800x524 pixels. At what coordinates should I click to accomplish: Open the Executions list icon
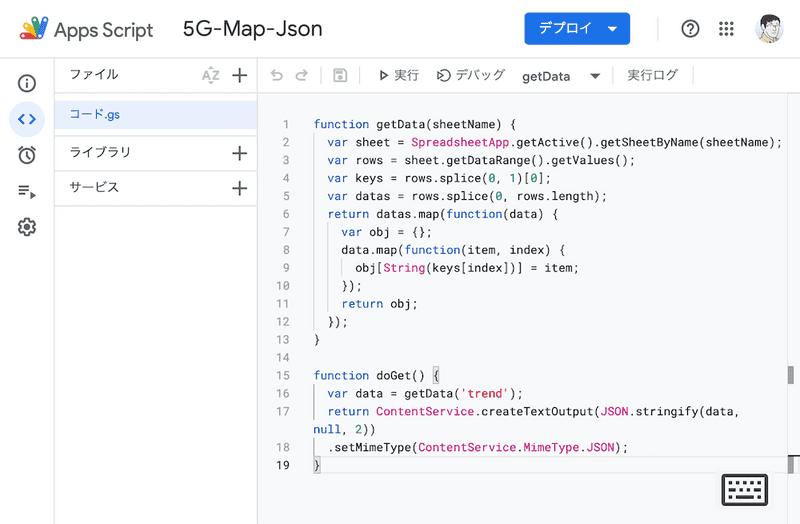click(x=27, y=191)
